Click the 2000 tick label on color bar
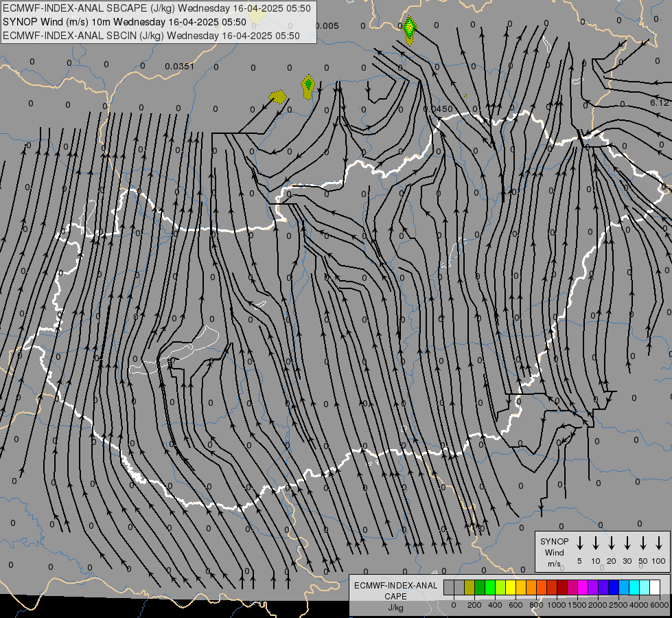The height and width of the screenshot is (618, 672). click(x=598, y=605)
